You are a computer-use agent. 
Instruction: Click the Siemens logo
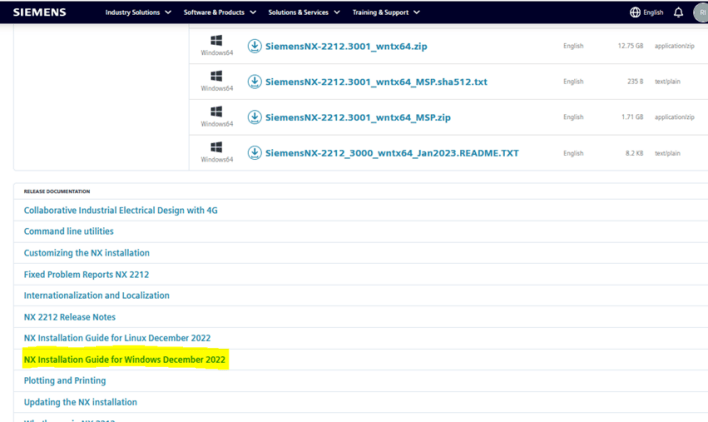coord(40,12)
